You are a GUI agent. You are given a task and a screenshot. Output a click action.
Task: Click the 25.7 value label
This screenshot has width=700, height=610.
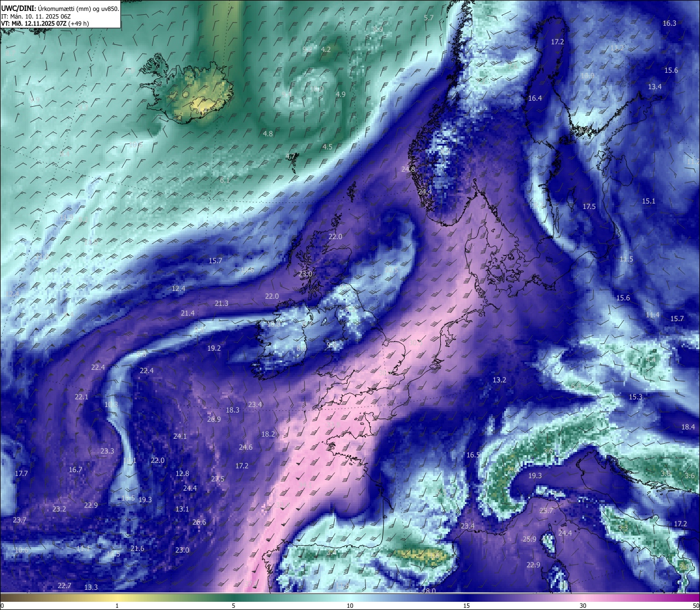(x=546, y=510)
